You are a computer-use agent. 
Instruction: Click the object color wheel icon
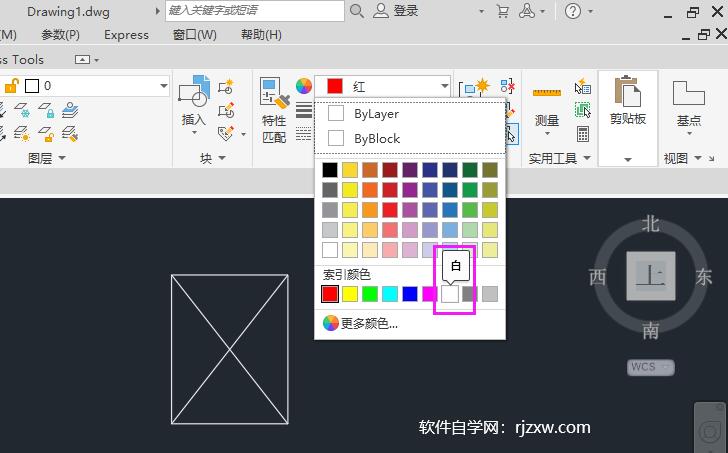pos(304,86)
